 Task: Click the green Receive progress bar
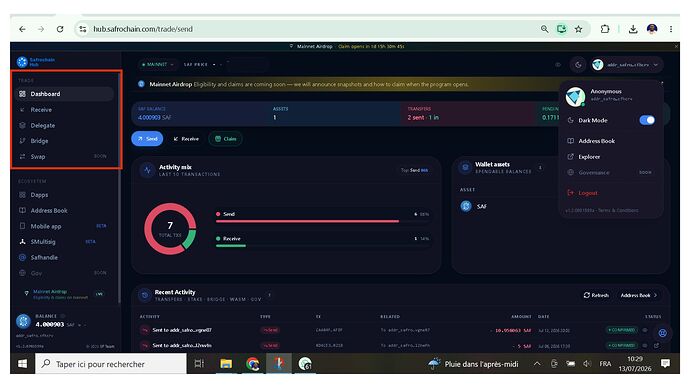[x=231, y=246]
